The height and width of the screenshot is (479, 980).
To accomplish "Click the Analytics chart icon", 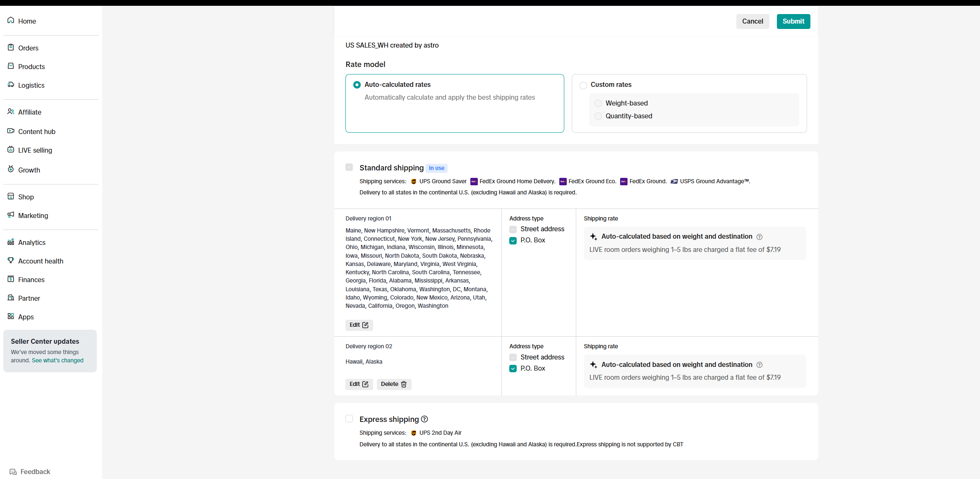I will 11,242.
